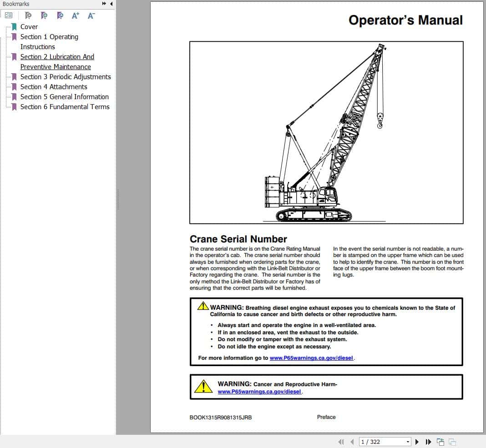This screenshot has width=486, height=448.
Task: Click the new tab icon near page controls
Action: click(440, 441)
